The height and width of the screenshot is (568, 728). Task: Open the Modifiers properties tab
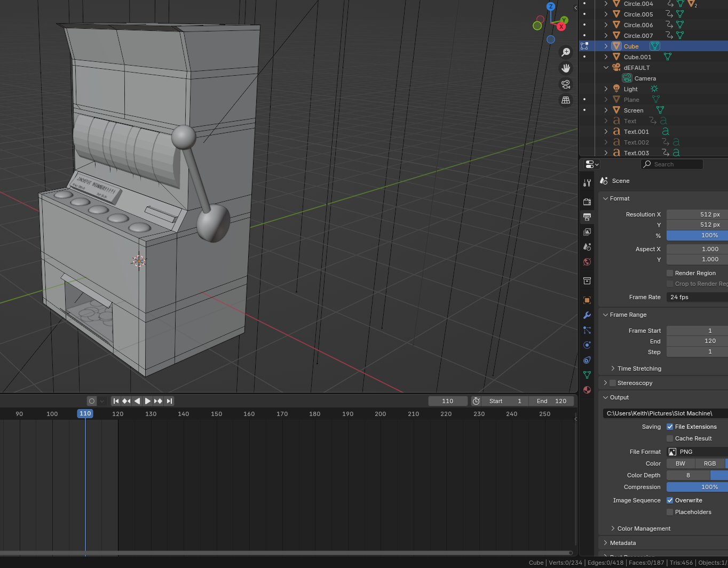tap(587, 315)
